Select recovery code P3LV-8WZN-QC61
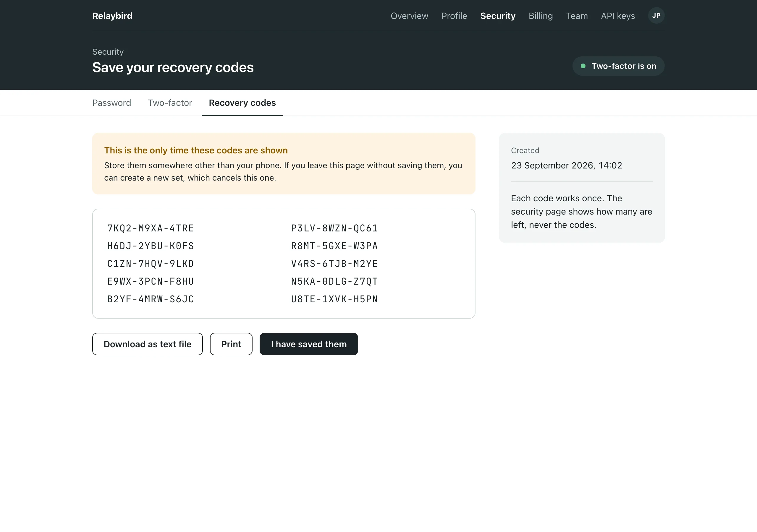The image size is (757, 532). click(334, 228)
